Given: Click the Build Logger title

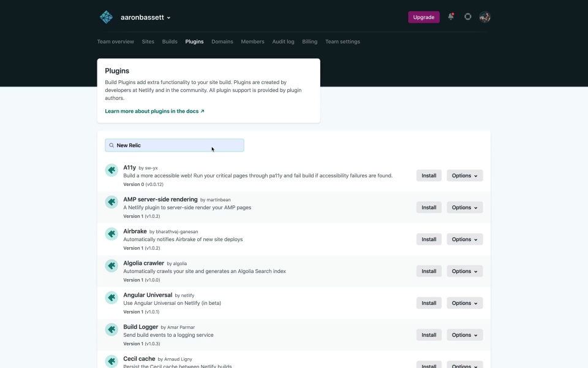Looking at the screenshot, I should pos(141,327).
